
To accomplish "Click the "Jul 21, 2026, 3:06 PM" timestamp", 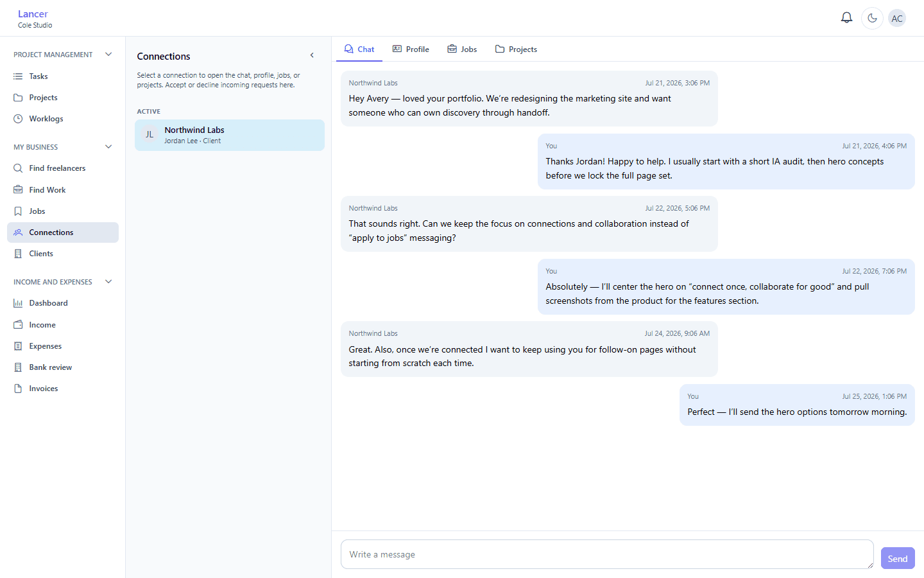I will 678,83.
